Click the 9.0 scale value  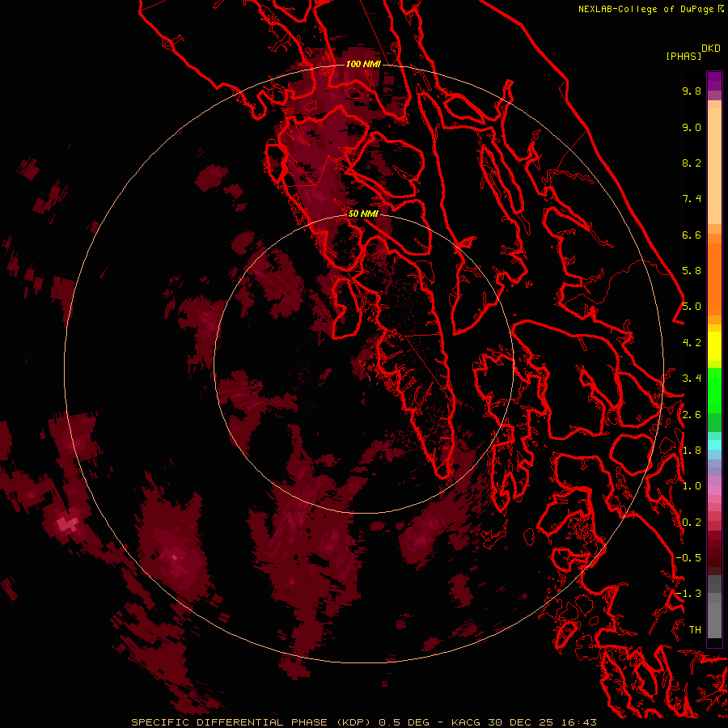tap(692, 128)
